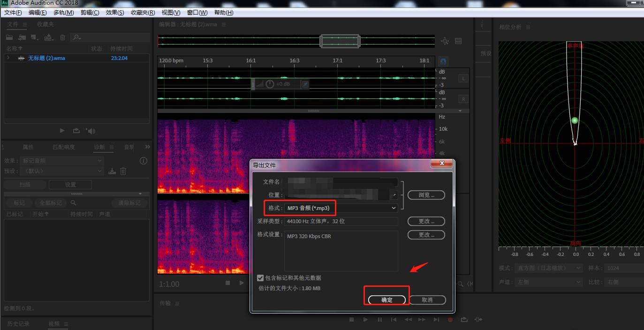The image size is (644, 330).
Task: Click the list-view icon beside overview bar
Action: point(458,41)
